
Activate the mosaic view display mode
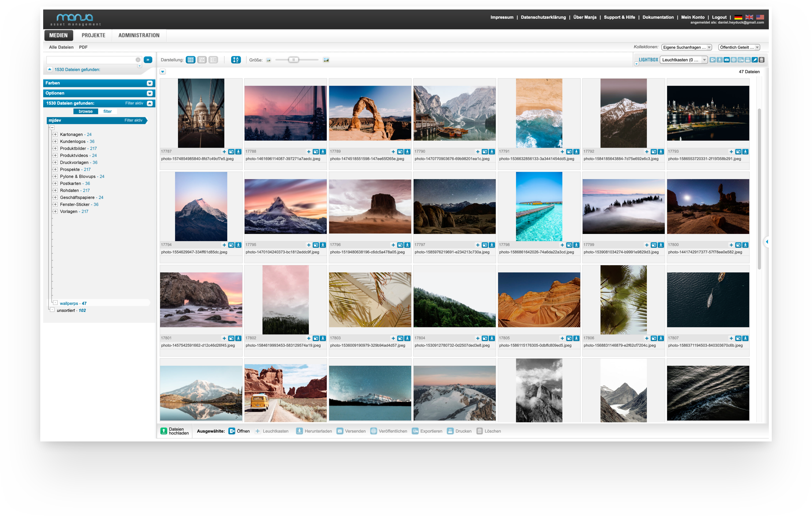[202, 60]
